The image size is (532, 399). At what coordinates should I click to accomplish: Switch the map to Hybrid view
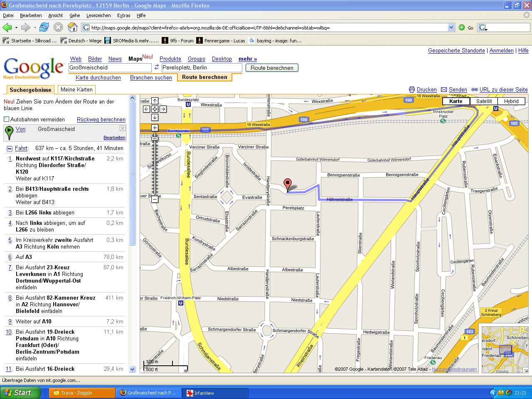click(511, 101)
